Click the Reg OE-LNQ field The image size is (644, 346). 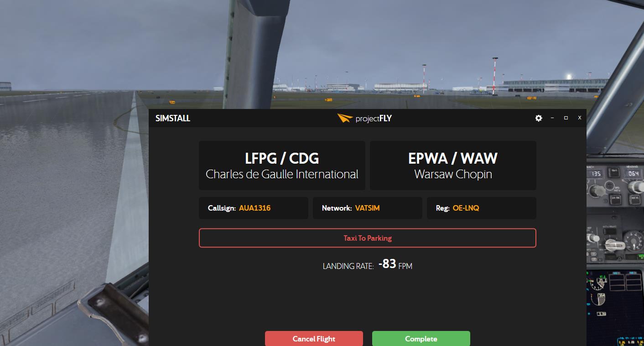click(482, 208)
